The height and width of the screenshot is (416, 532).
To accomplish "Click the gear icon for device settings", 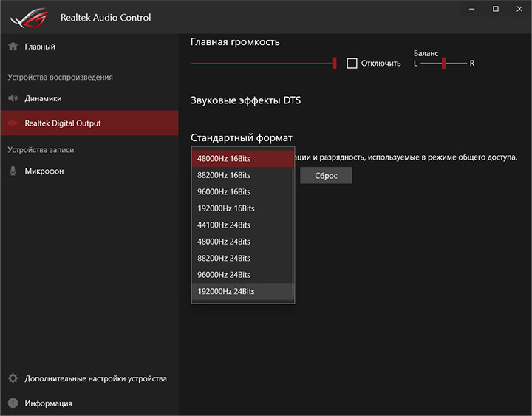I will 13,378.
